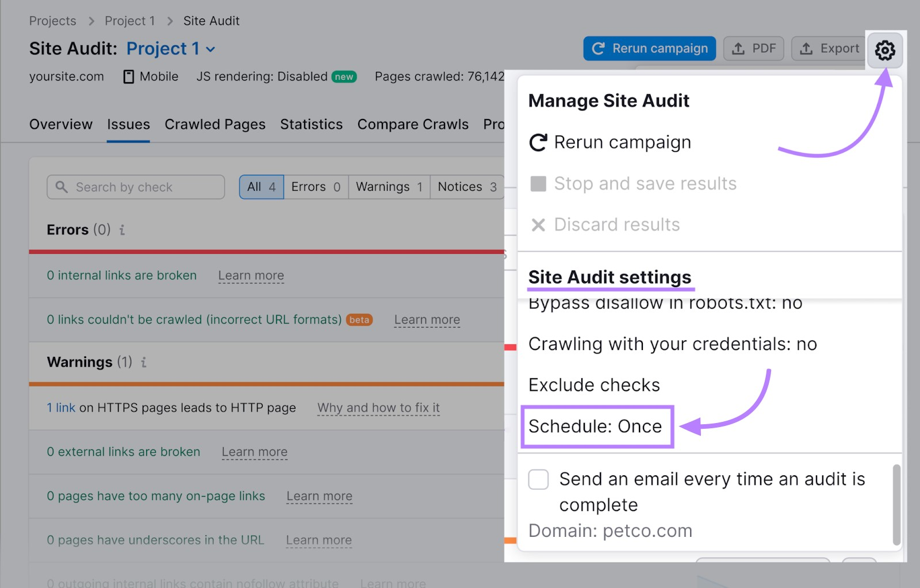Switch to the Overview tab
This screenshot has height=588, width=920.
click(60, 124)
